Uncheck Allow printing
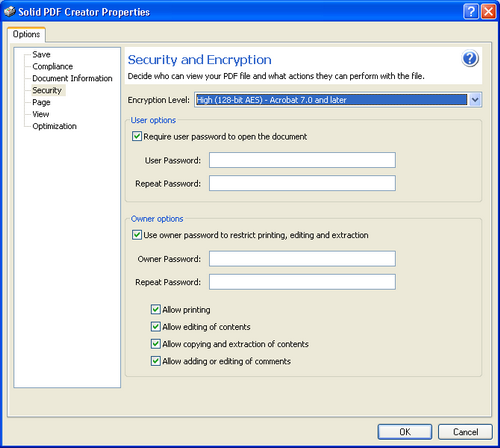Viewport: 500px width, 448px height. pyautogui.click(x=155, y=309)
